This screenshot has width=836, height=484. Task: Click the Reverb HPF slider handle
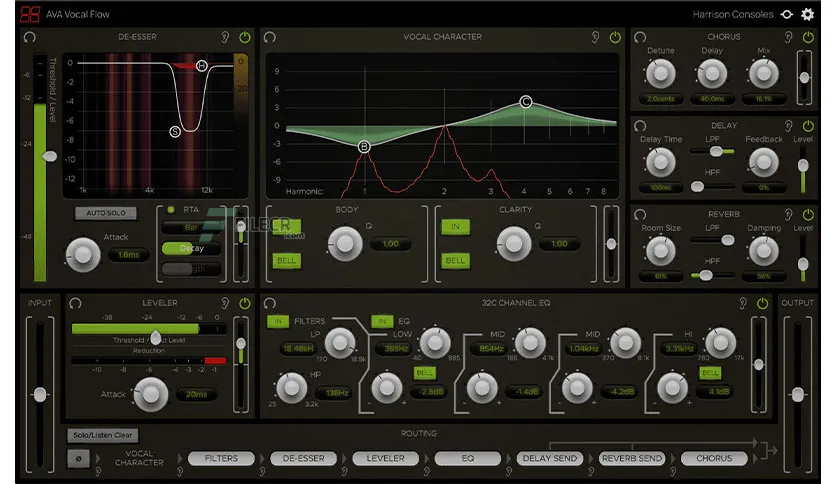pyautogui.click(x=706, y=275)
